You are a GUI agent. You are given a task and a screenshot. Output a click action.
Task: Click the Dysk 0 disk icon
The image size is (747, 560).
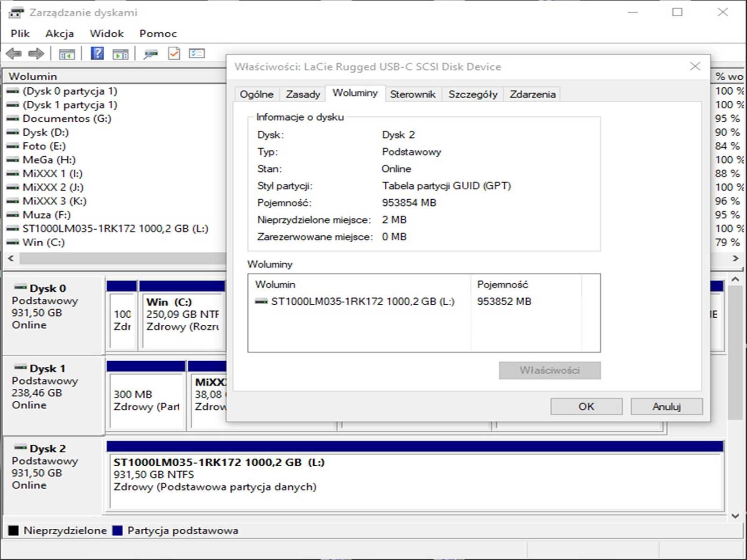click(x=20, y=287)
